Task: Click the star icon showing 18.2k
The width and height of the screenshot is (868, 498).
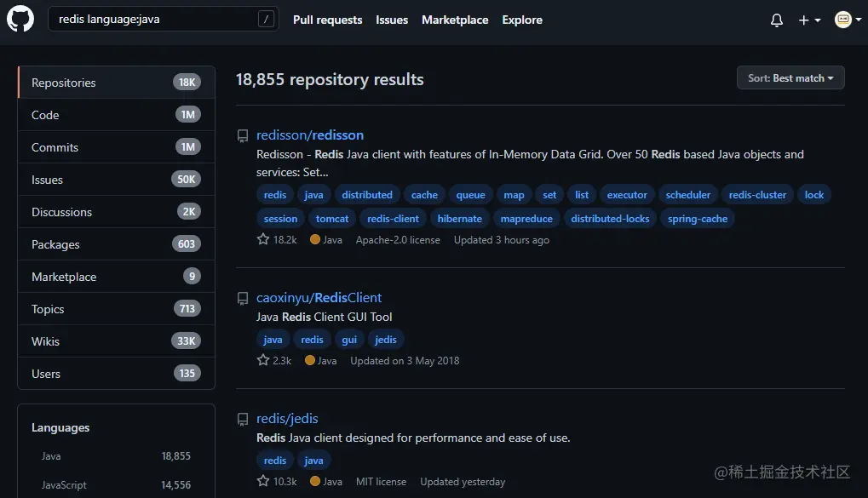Action: coord(263,239)
